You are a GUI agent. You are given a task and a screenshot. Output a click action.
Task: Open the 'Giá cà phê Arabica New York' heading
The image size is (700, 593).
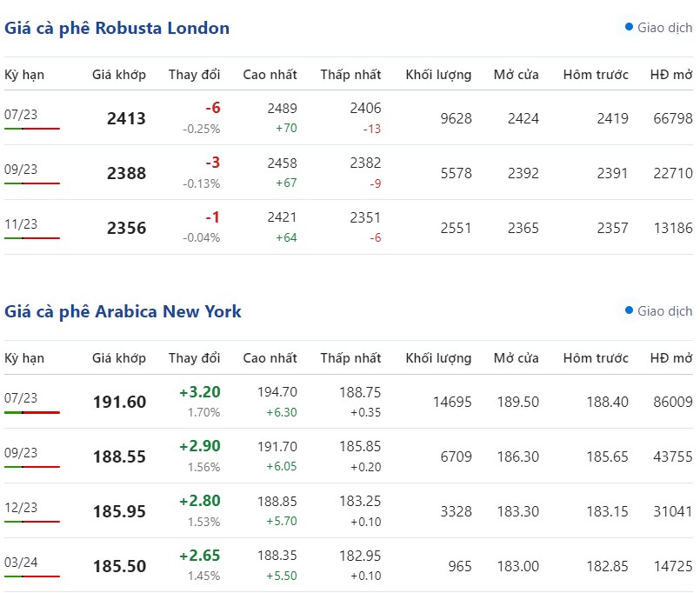(x=123, y=311)
